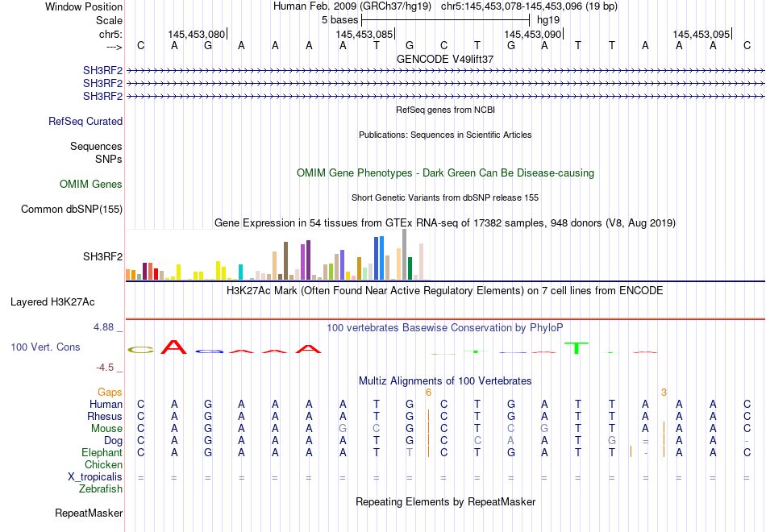This screenshot has height=532, width=766.
Task: Select the Scale label on the left
Action: (109, 20)
